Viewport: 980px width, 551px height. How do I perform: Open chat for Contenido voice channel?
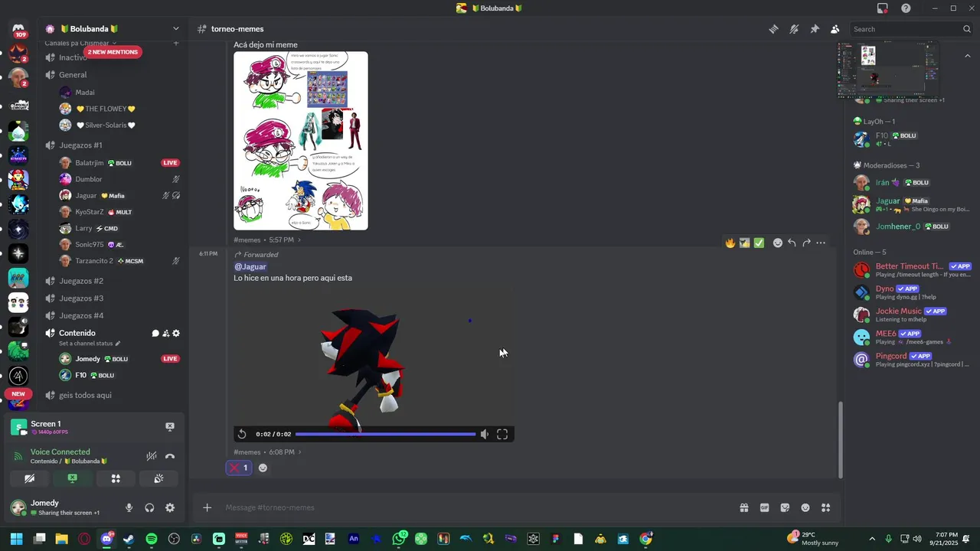tap(155, 333)
